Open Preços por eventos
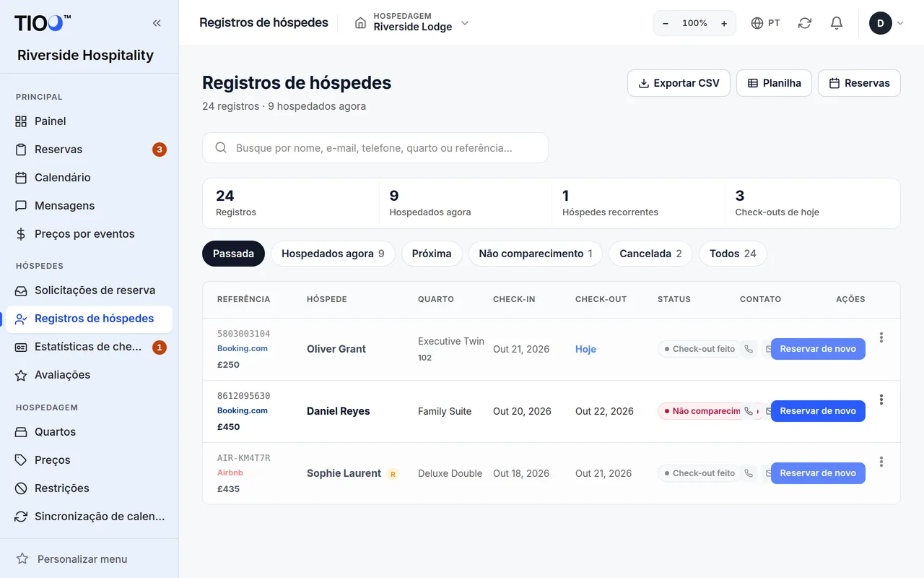Viewport: 924px width, 578px height. click(x=89, y=234)
